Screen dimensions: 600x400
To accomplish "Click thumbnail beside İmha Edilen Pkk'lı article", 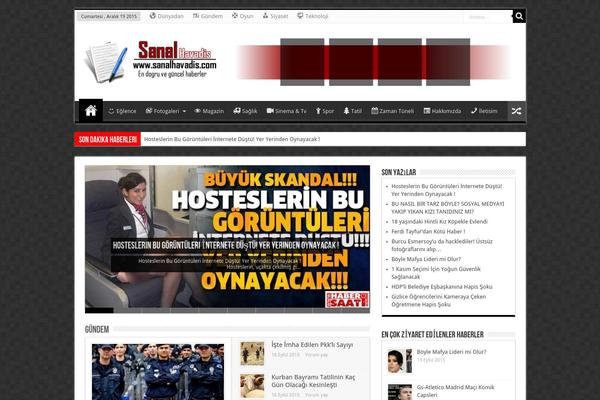I will [x=252, y=354].
